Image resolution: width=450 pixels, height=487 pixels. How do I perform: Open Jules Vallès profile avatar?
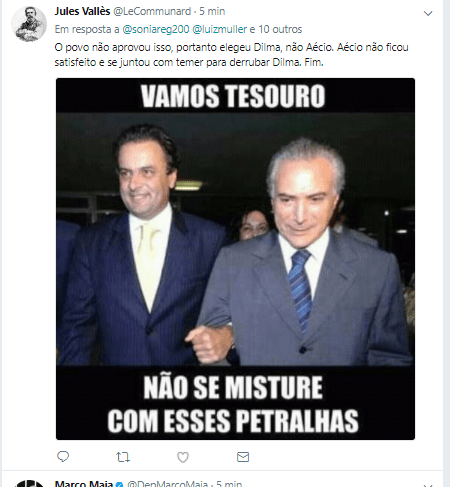click(29, 24)
